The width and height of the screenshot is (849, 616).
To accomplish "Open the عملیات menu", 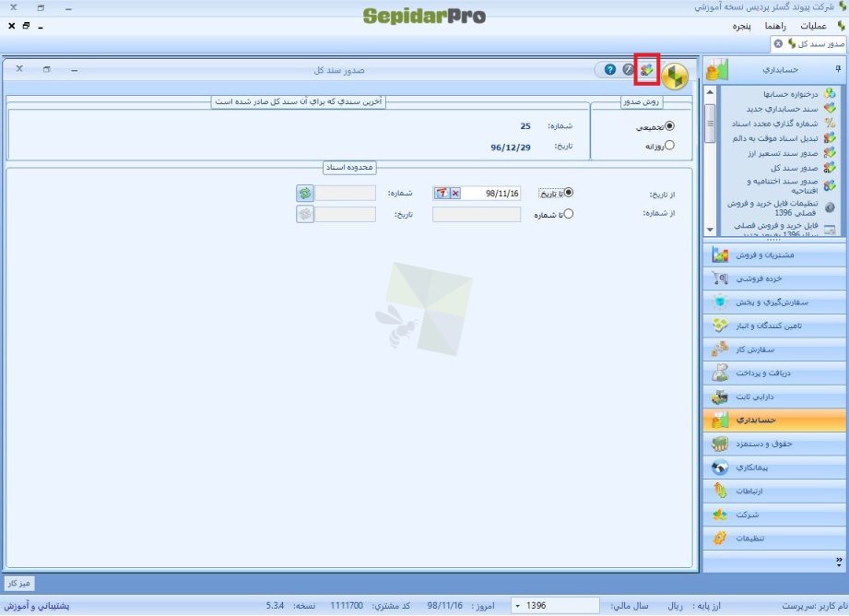I will [x=813, y=26].
